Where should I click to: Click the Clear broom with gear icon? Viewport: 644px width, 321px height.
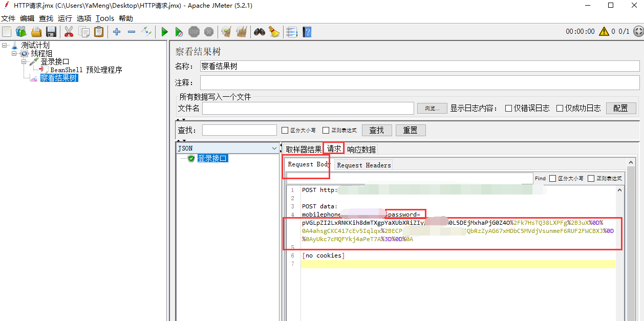pyautogui.click(x=226, y=32)
